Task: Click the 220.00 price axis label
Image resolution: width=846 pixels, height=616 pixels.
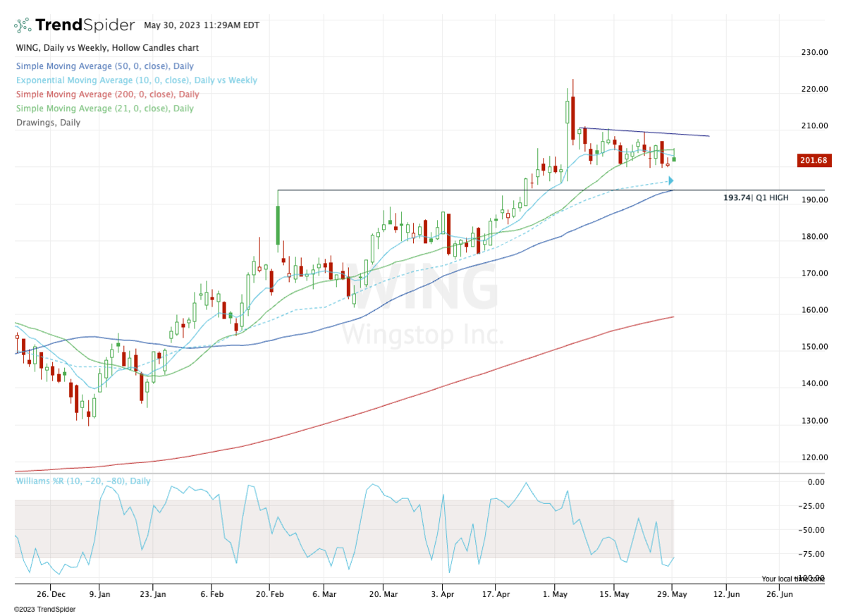Action: [x=814, y=89]
